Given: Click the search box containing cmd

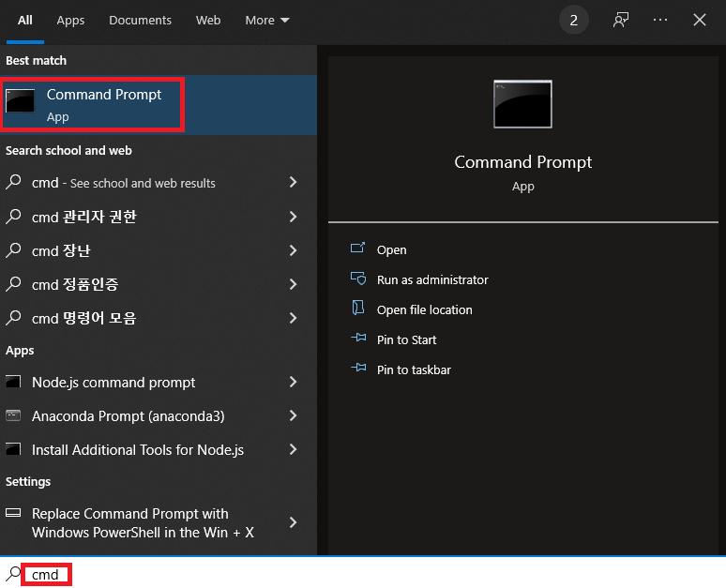Looking at the screenshot, I should [363, 574].
